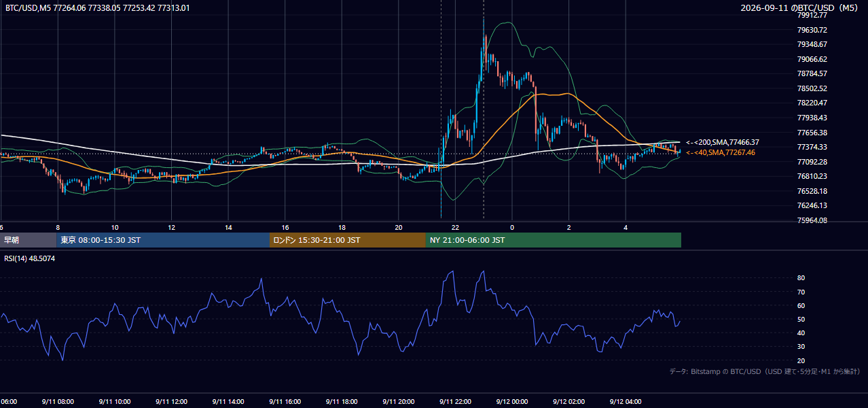Image resolution: width=868 pixels, height=408 pixels.
Task: Click the 78784.57 price axis label
Action: [x=812, y=73]
